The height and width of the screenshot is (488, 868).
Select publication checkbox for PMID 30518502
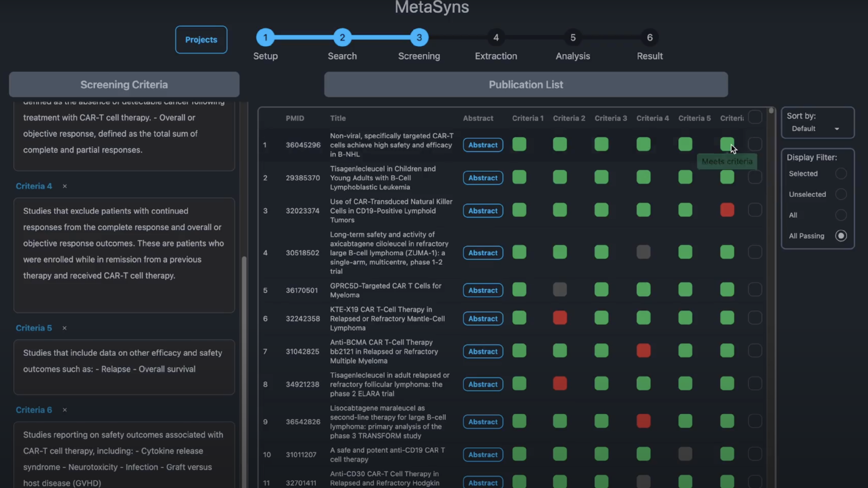pyautogui.click(x=755, y=252)
